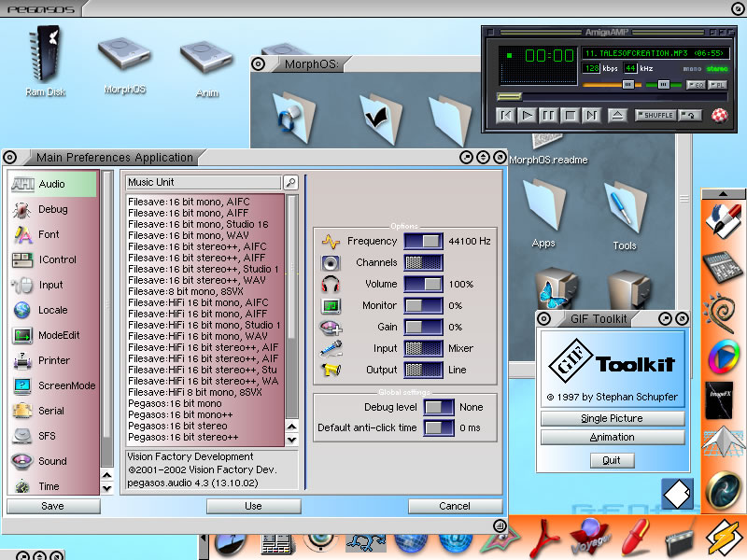Screen dimensions: 747x560
Task: Open the Ram Disk desktop icon
Action: pos(45,61)
